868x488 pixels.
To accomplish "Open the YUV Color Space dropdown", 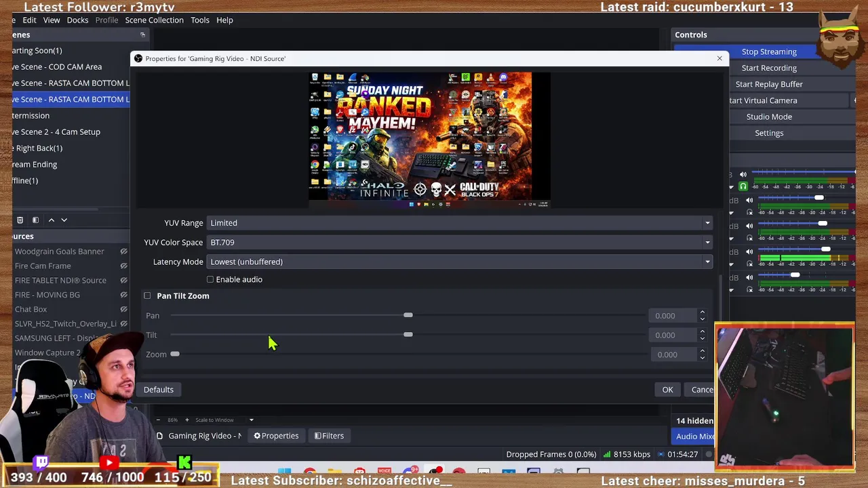I will pos(459,242).
